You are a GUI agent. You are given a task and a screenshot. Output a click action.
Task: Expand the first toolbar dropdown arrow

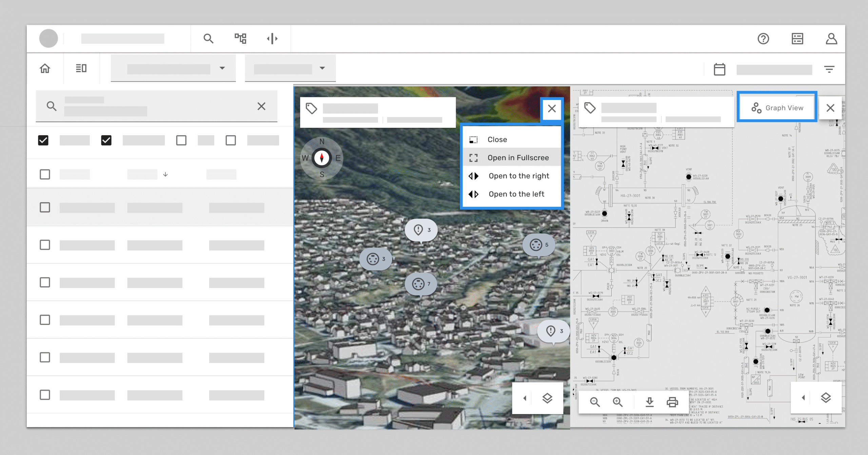pos(222,68)
